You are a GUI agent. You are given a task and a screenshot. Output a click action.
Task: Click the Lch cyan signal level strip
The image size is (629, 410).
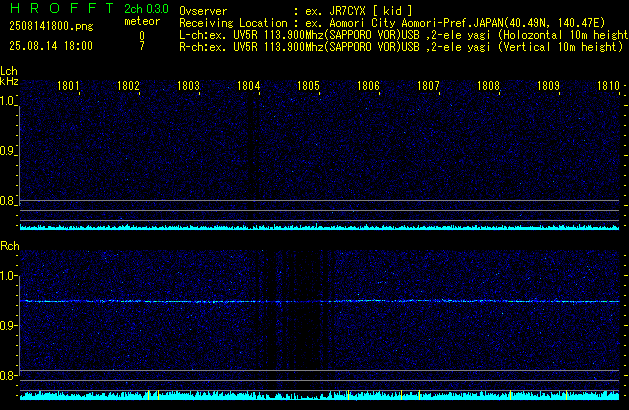point(319,227)
